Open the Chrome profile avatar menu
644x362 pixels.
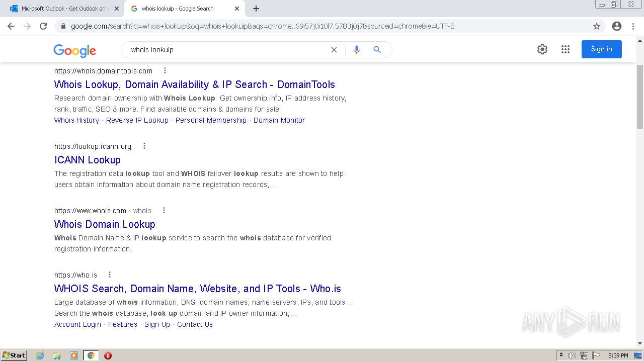(x=617, y=26)
